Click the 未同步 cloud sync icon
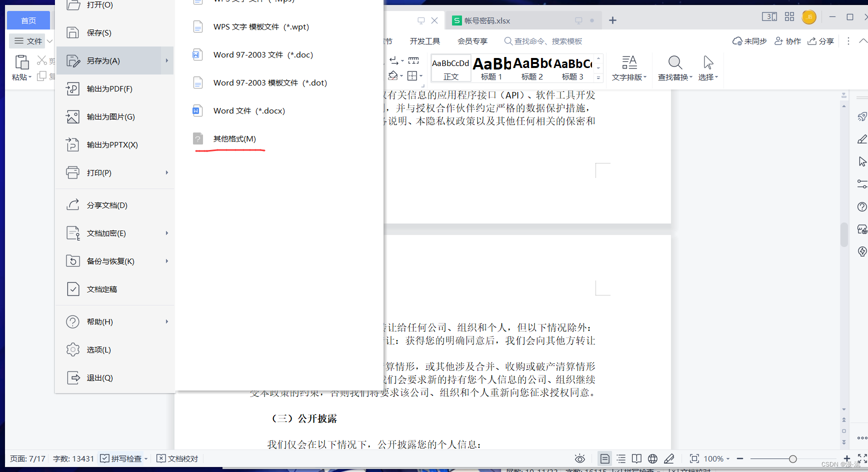868x472 pixels. pyautogui.click(x=737, y=41)
